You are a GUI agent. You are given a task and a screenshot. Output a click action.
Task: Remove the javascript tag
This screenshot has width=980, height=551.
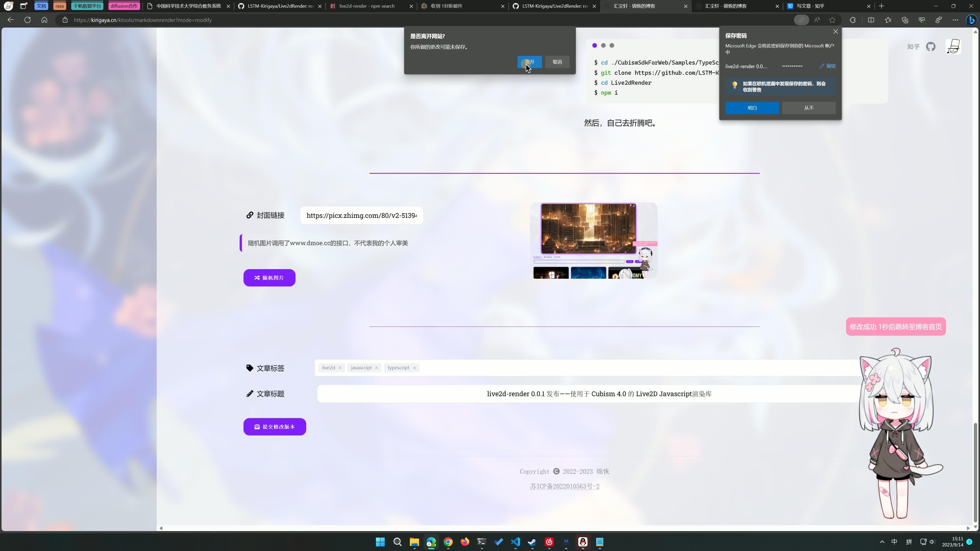[x=377, y=368]
